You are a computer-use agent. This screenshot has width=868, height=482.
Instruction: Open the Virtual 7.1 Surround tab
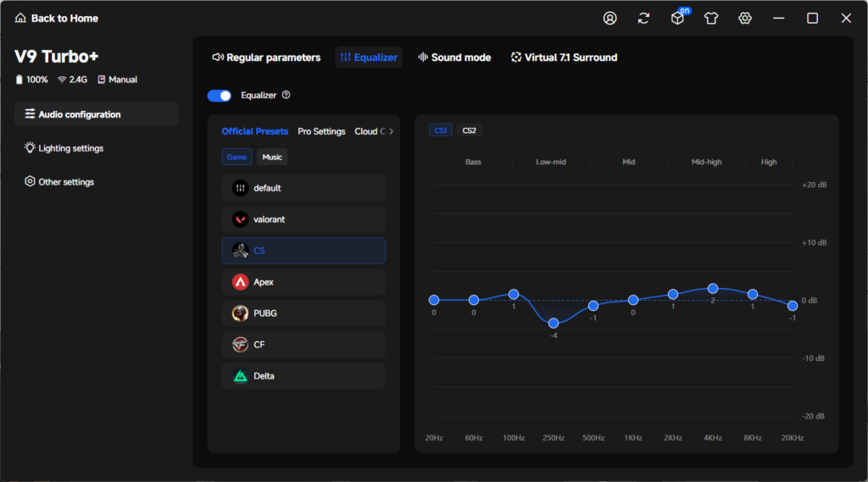564,58
